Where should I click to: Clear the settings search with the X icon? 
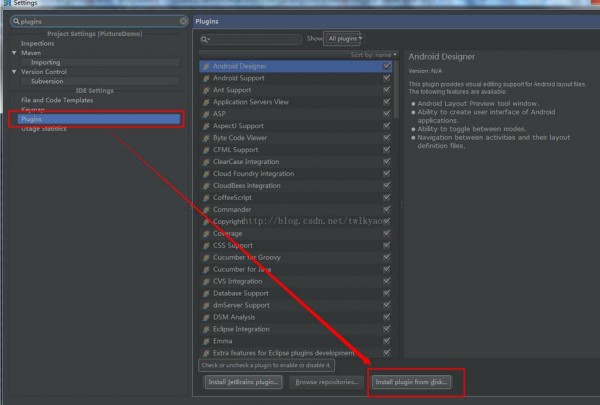(183, 20)
